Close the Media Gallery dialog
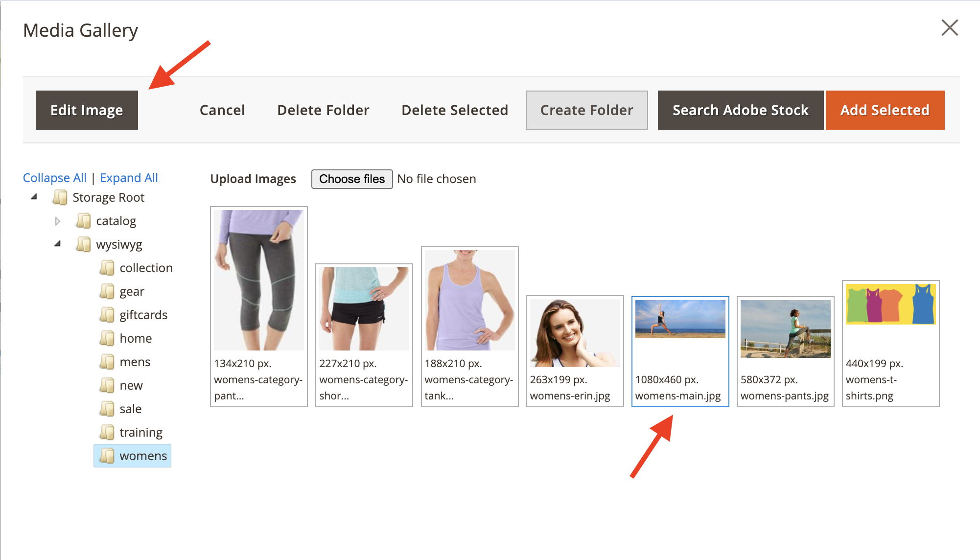980x560 pixels. tap(949, 28)
